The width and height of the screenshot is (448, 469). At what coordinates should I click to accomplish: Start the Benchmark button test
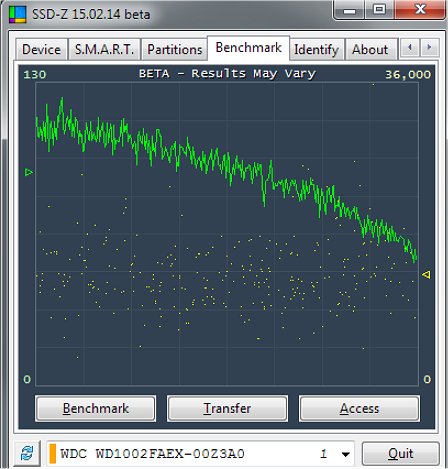coord(96,408)
